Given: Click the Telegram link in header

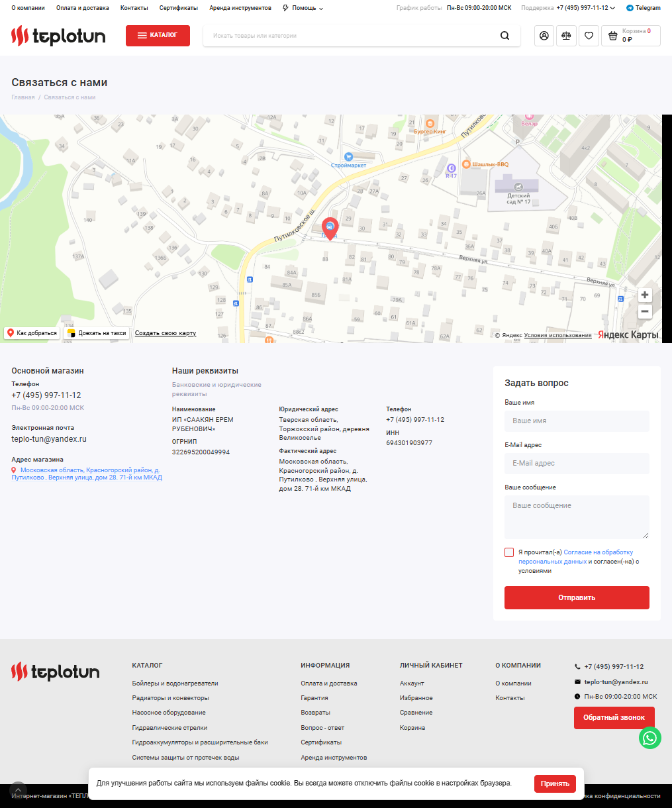Looking at the screenshot, I should [x=644, y=8].
